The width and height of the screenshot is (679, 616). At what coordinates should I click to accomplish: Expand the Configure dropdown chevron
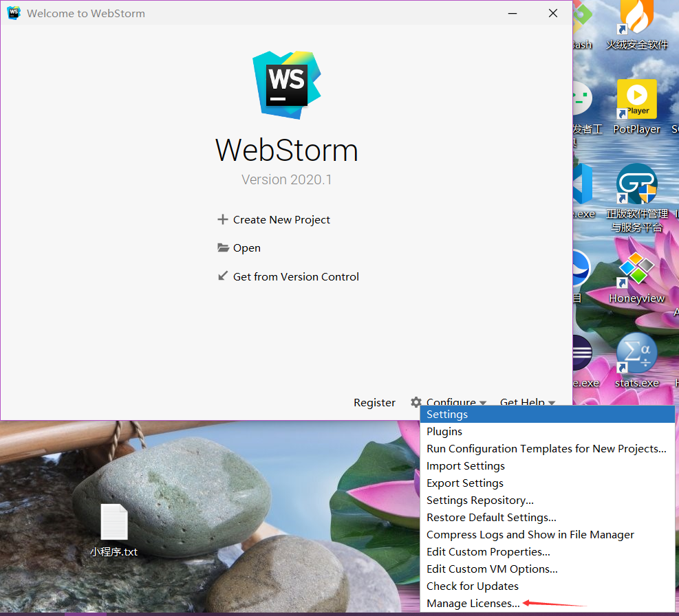pos(482,403)
